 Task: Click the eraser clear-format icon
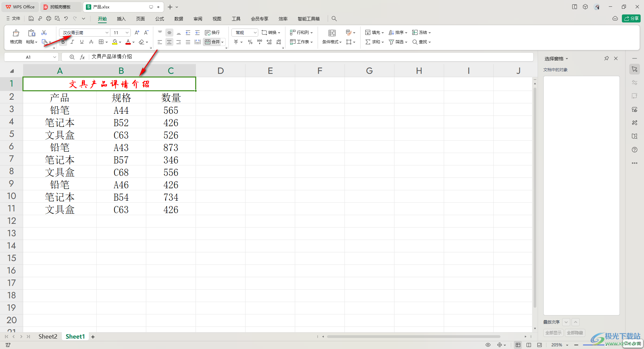(142, 42)
